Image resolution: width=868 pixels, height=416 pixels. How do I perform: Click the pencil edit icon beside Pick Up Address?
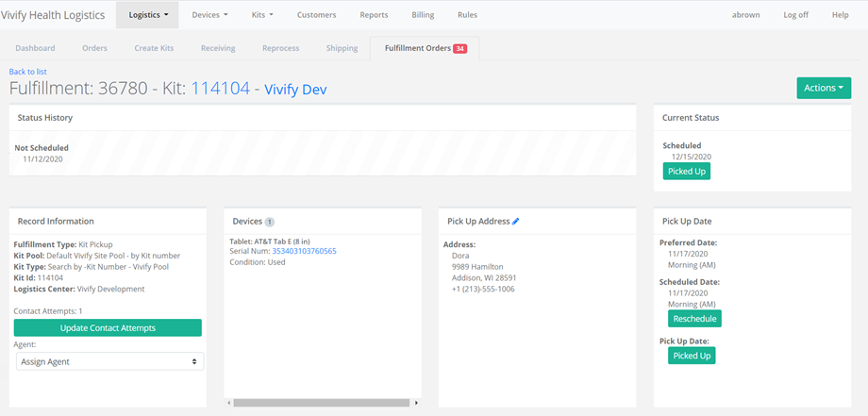516,222
